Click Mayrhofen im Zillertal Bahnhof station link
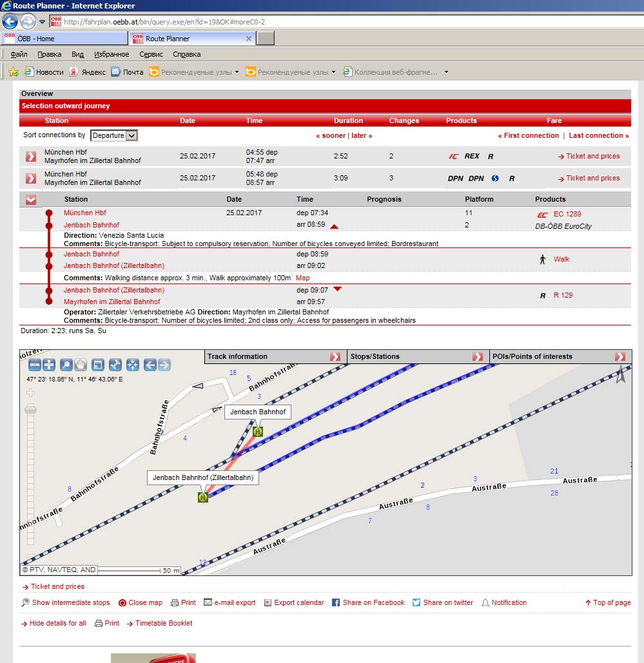 112,302
